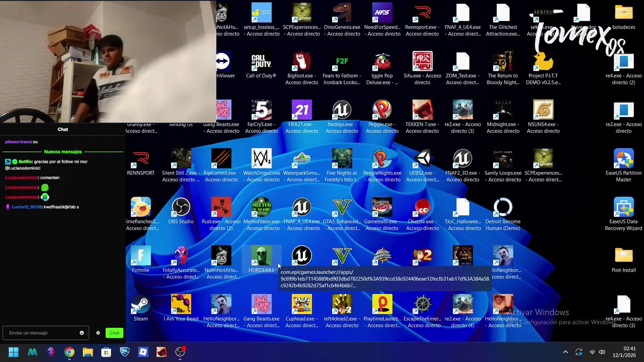Open Microsoft Store from the taskbar
Screen dimensions: 644x362
[106, 352]
